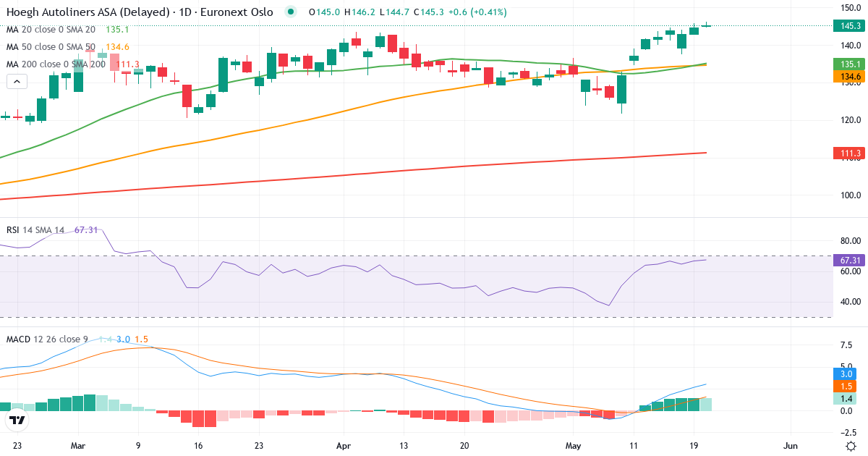
Task: Select the MA 200 close 0 SMA 200 legend
Action: tap(56, 64)
